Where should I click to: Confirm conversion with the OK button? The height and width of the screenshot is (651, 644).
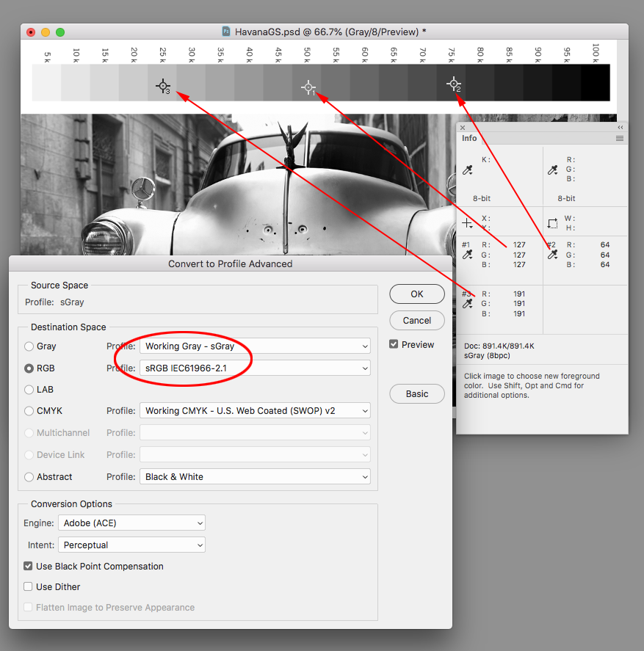click(416, 294)
